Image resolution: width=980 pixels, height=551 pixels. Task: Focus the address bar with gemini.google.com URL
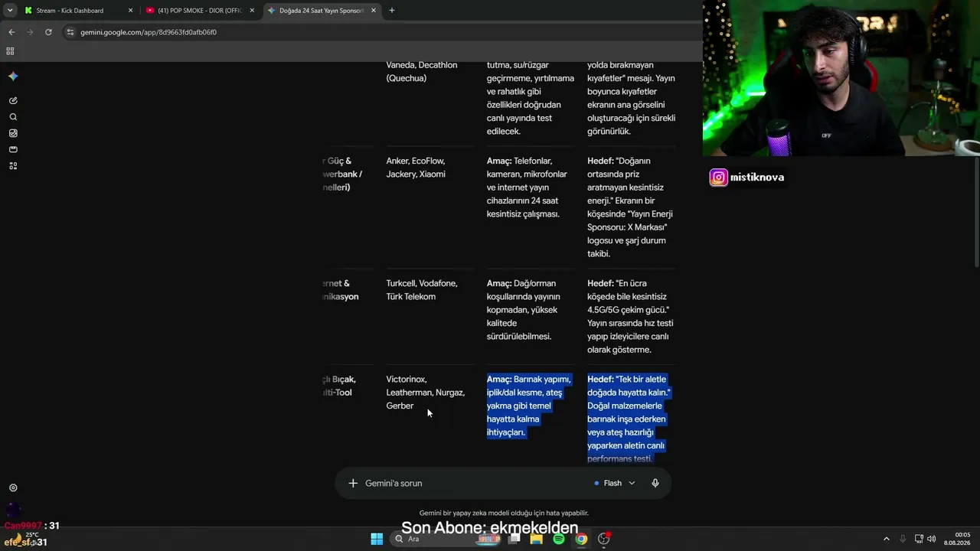(x=149, y=32)
